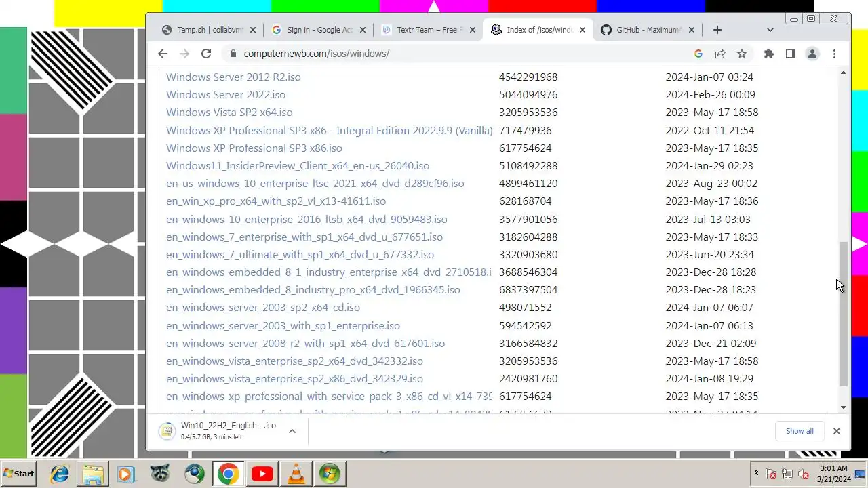Open Windows11_InsiderPreview_Client_x64 iso link
Viewport: 868px width, 488px height.
(298, 165)
